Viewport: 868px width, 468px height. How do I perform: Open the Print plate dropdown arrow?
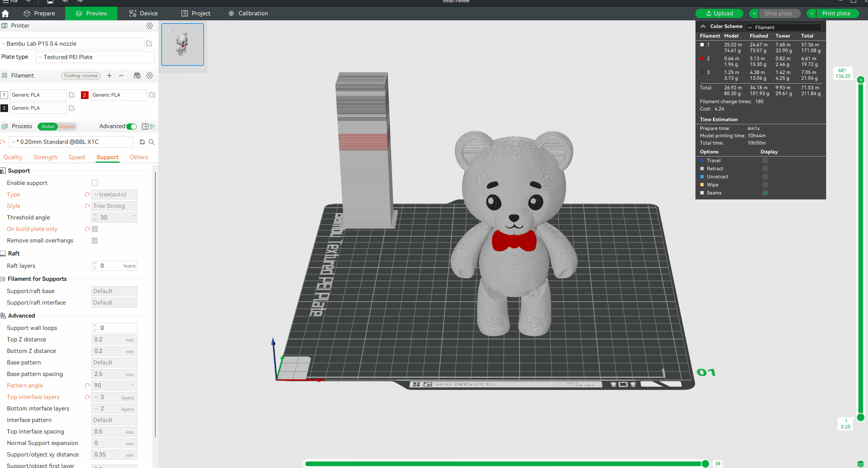coord(812,13)
